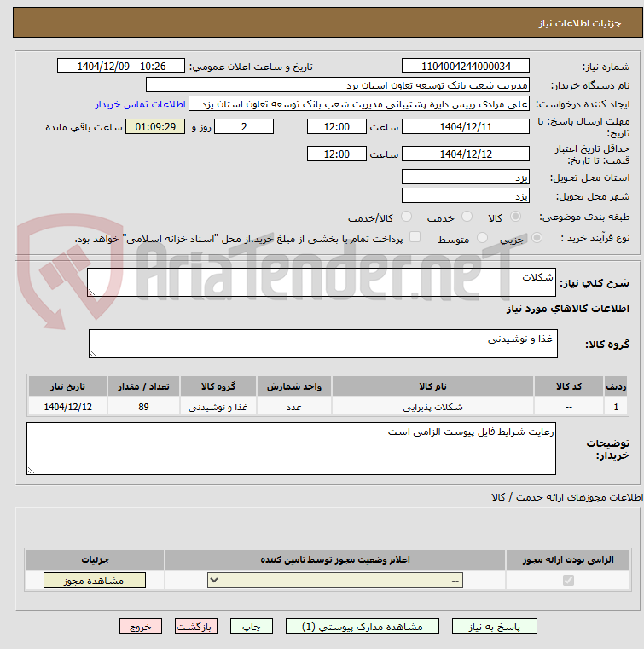The width and height of the screenshot is (644, 649).
Task: Click the response deadline date 1404/12/11 field
Action: [466, 126]
